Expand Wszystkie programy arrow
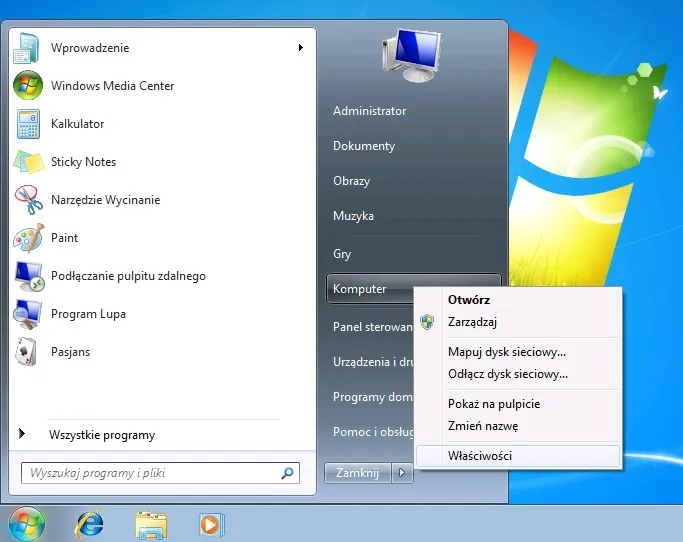The height and width of the screenshot is (542, 683). tap(22, 434)
